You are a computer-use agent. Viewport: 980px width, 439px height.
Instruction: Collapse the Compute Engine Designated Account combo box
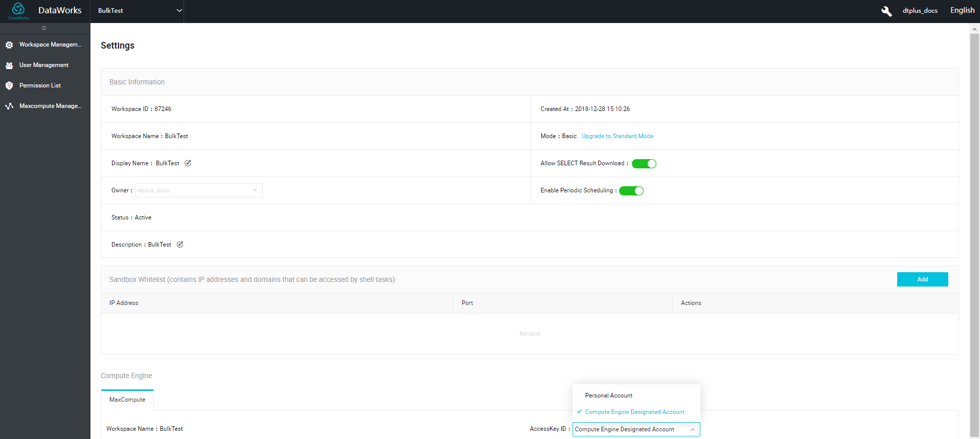point(636,429)
